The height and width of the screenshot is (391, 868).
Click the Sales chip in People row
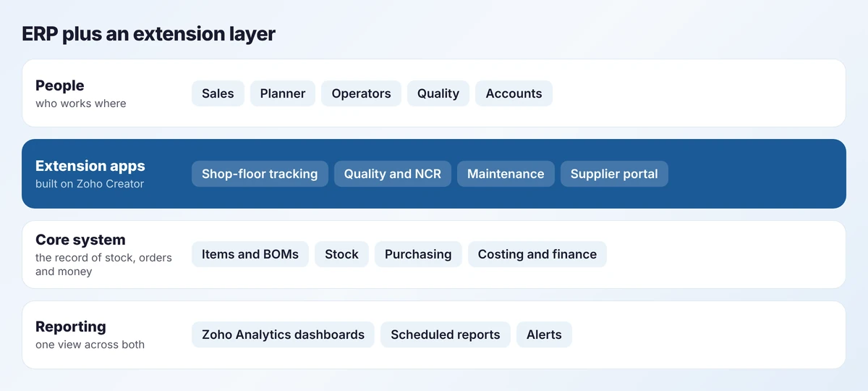pos(218,93)
